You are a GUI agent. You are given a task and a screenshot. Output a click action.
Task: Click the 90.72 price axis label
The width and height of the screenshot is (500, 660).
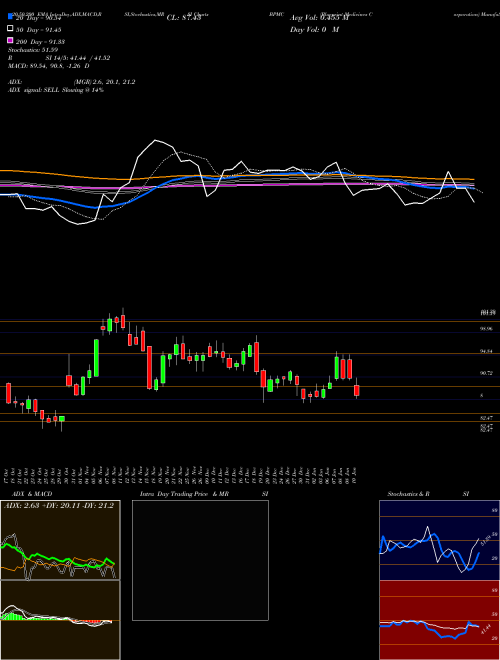[x=486, y=373]
